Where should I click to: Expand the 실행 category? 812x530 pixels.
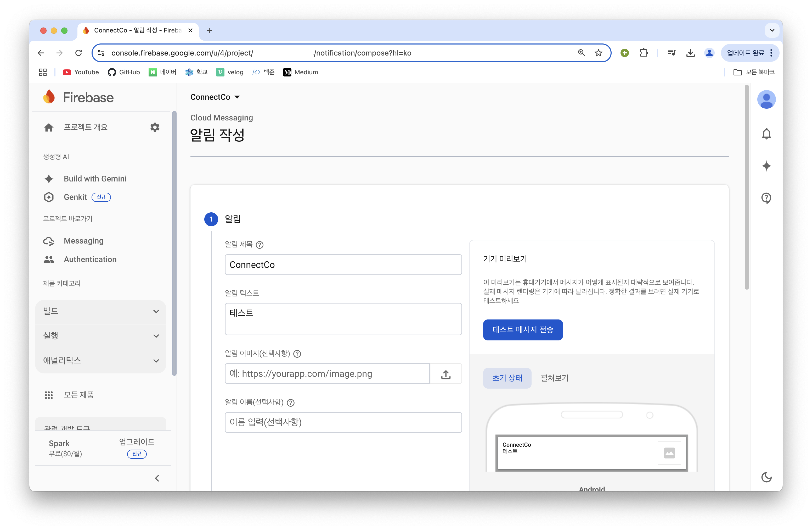click(101, 336)
